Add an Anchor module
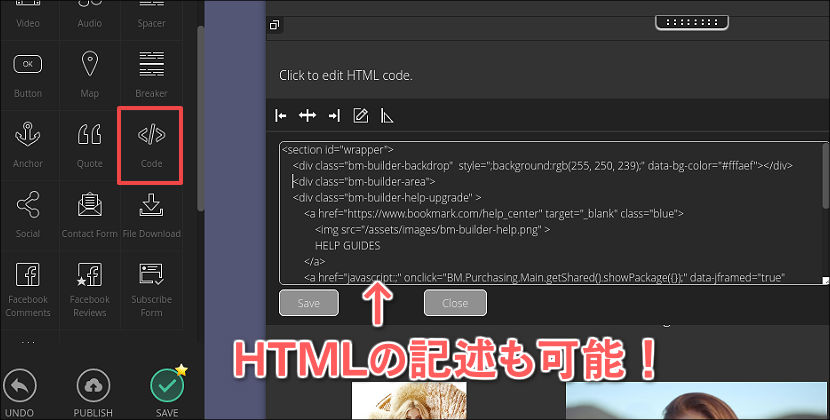Screen dimensions: 830x420 (28, 145)
